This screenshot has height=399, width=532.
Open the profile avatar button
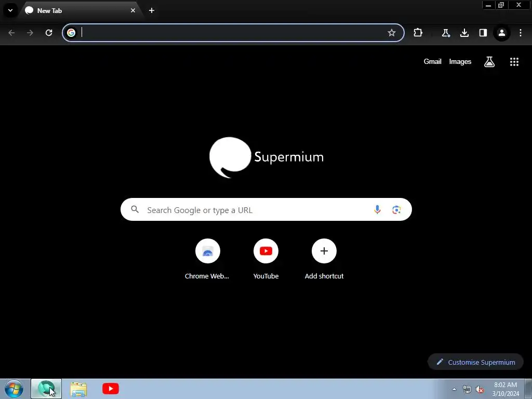click(502, 33)
